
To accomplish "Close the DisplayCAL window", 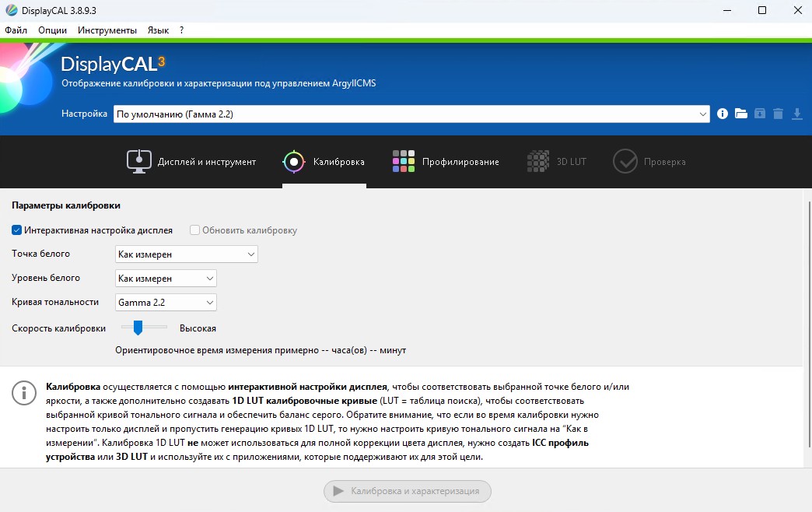I will (x=798, y=10).
